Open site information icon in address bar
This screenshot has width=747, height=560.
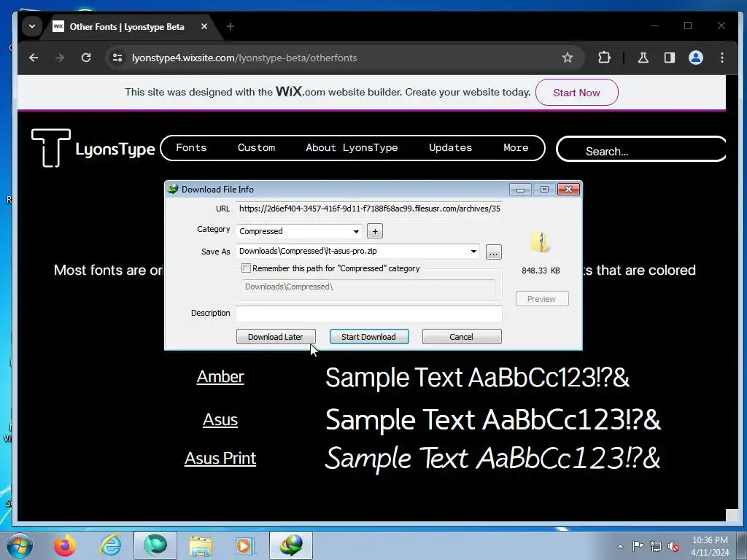coord(117,58)
